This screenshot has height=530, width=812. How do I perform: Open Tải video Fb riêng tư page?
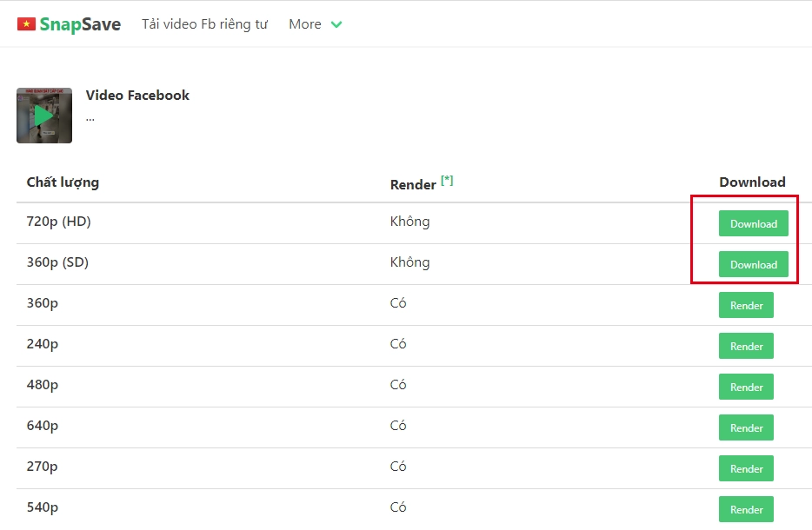tap(204, 23)
